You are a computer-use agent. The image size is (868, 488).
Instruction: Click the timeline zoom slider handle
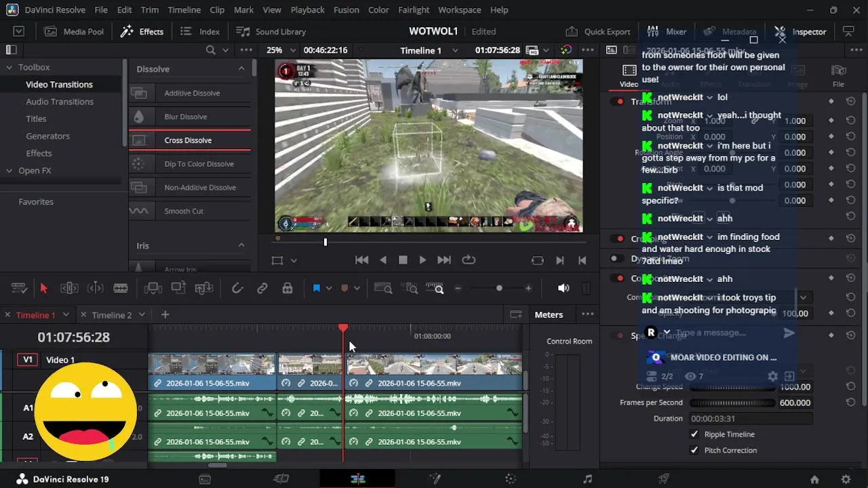pos(499,288)
